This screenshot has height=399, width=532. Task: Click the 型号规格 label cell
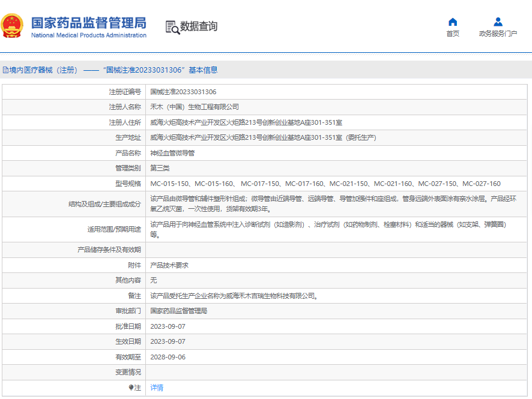(74, 184)
